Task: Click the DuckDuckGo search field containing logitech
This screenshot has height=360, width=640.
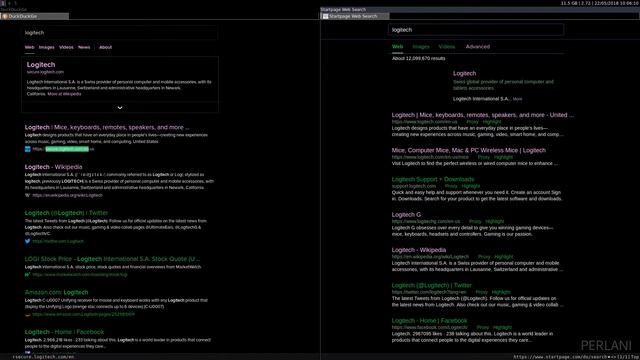Action: click(x=120, y=33)
